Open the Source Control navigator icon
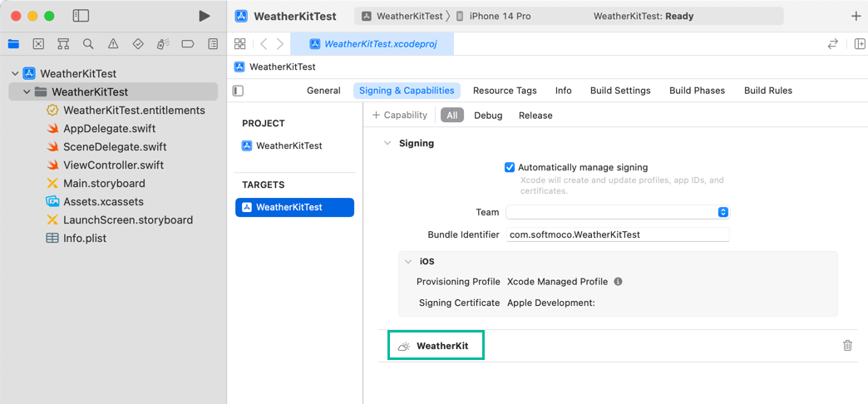This screenshot has height=404, width=868. click(38, 44)
